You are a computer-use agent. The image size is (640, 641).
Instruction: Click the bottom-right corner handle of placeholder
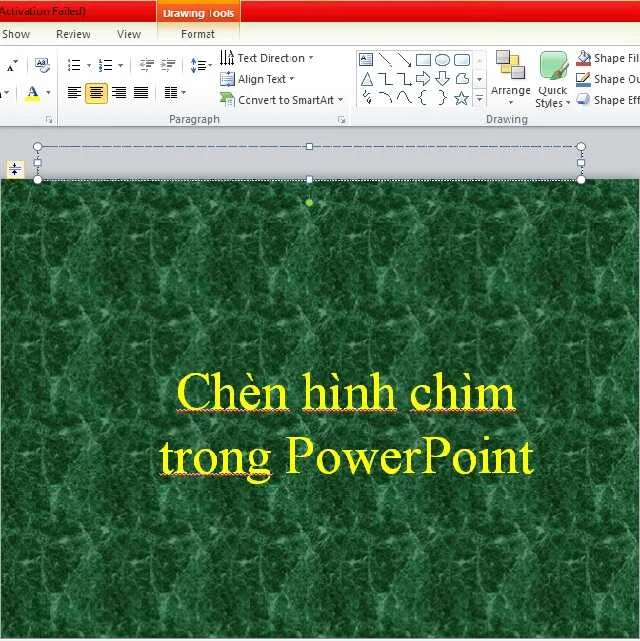coord(581,180)
